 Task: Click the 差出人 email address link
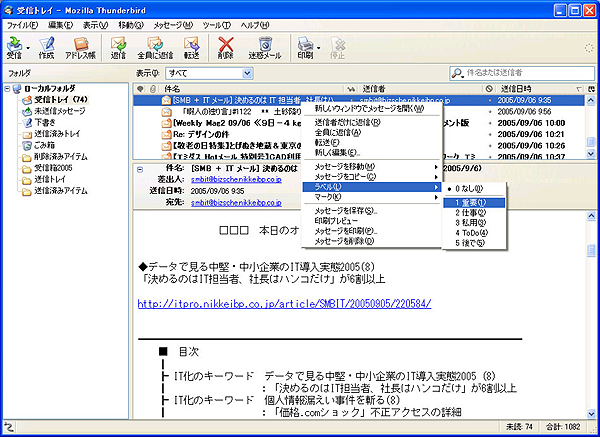236,179
